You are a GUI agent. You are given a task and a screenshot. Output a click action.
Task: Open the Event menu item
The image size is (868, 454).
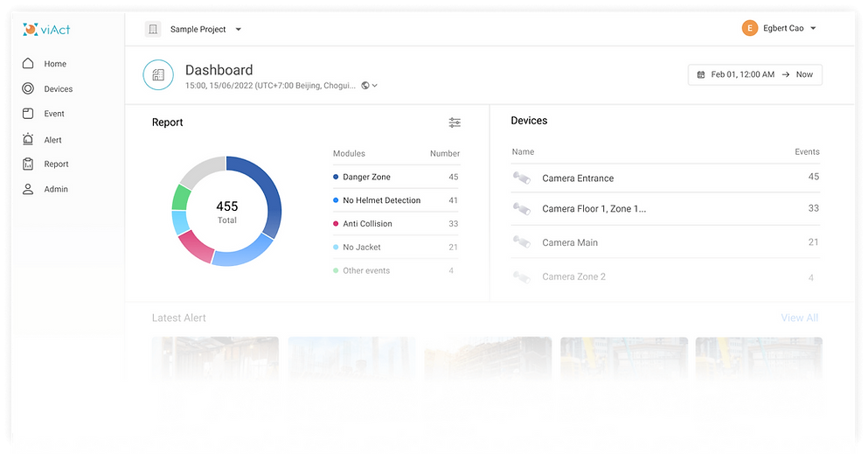(x=54, y=114)
